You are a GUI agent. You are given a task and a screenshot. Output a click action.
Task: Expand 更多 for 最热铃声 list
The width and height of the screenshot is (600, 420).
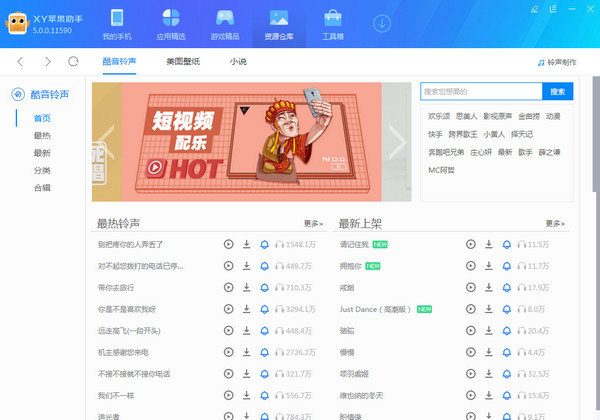(313, 224)
